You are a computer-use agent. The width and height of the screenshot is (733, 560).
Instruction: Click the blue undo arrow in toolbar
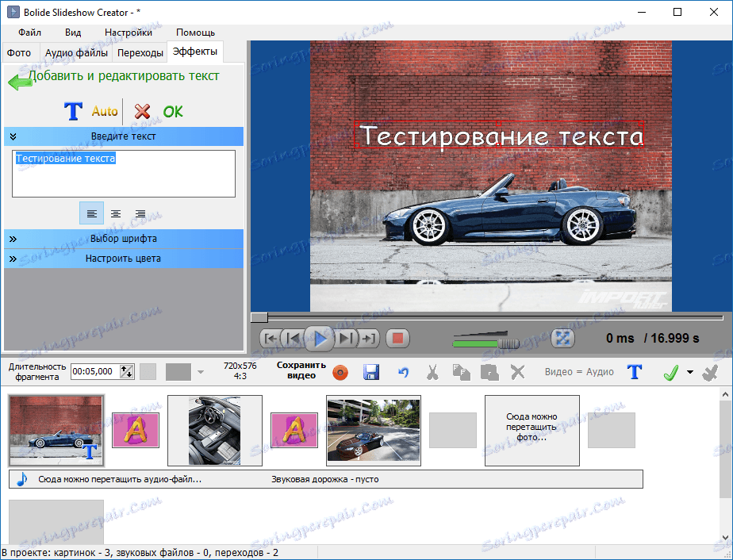coord(403,372)
